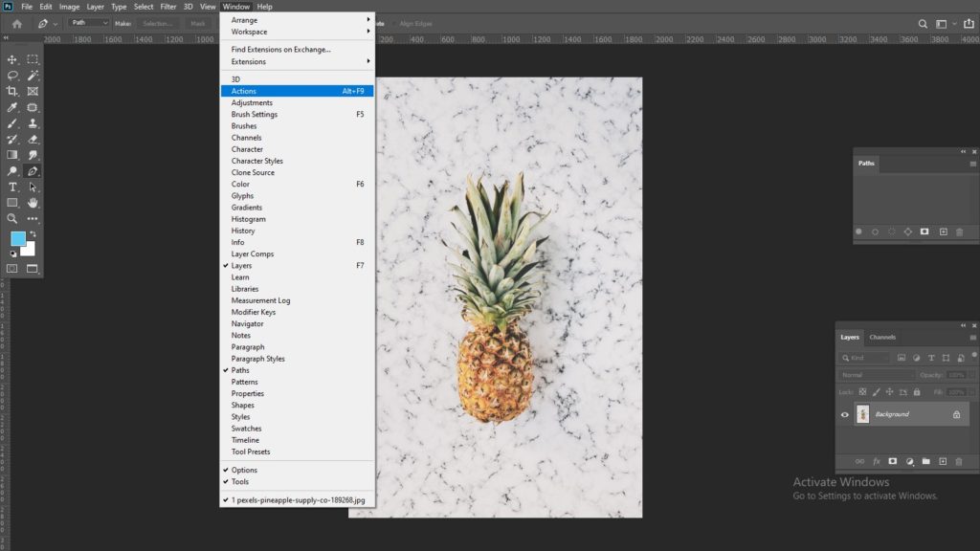980x551 pixels.
Task: Expand the Extensions submenu
Action: pyautogui.click(x=297, y=62)
